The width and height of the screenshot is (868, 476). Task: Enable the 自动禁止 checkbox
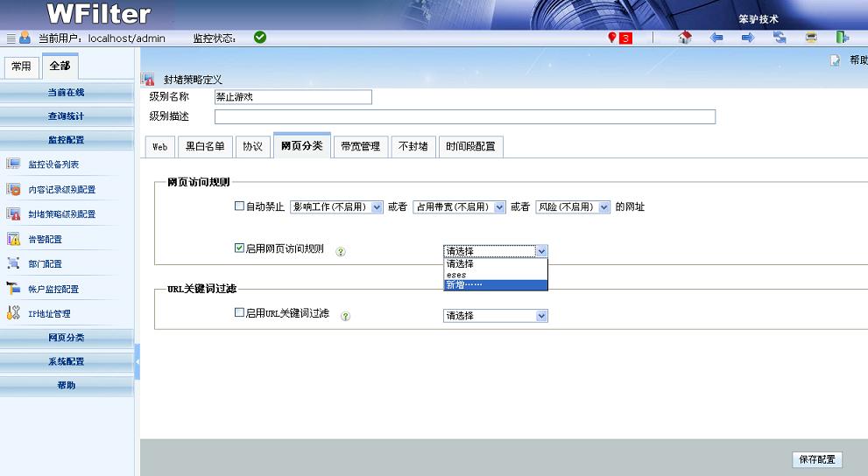click(x=239, y=207)
